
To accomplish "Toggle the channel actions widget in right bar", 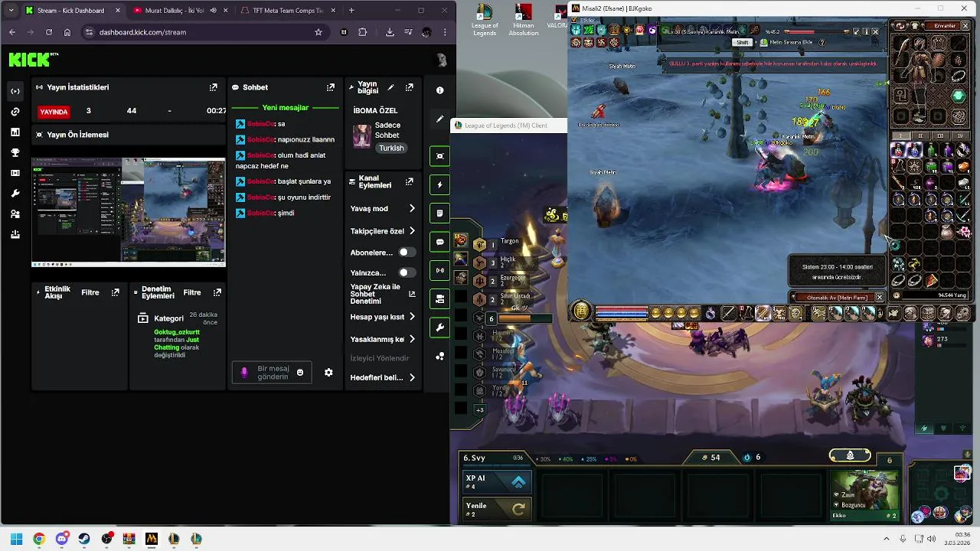I will click(440, 298).
